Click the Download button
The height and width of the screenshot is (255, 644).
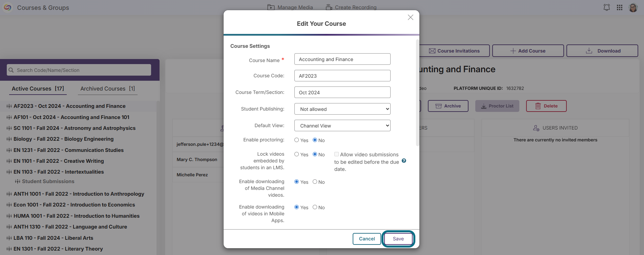point(602,51)
